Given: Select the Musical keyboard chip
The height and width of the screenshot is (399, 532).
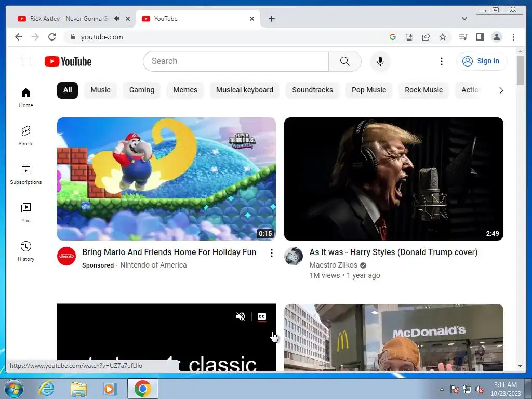Looking at the screenshot, I should [x=245, y=90].
